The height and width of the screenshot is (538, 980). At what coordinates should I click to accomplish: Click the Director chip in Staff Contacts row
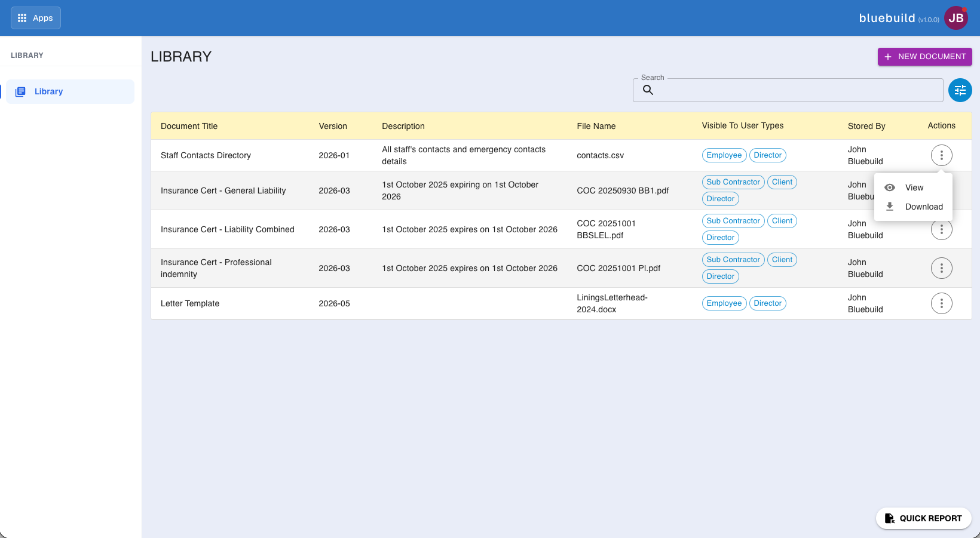pyautogui.click(x=768, y=155)
